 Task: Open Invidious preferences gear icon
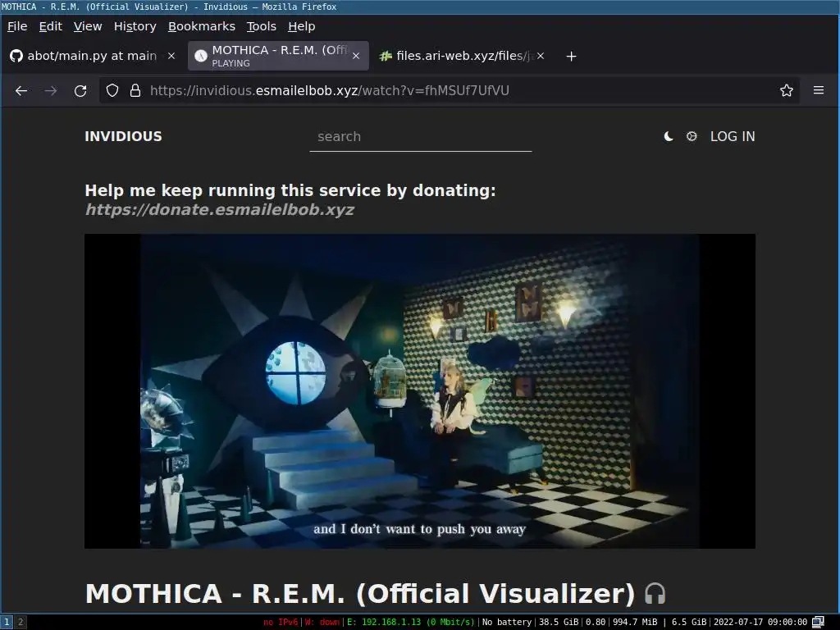(692, 137)
